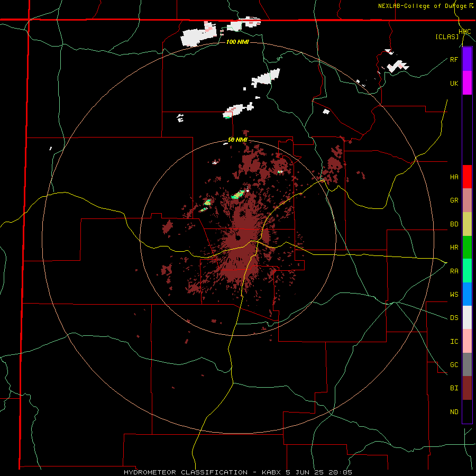Click the BD legend label

pos(454,224)
